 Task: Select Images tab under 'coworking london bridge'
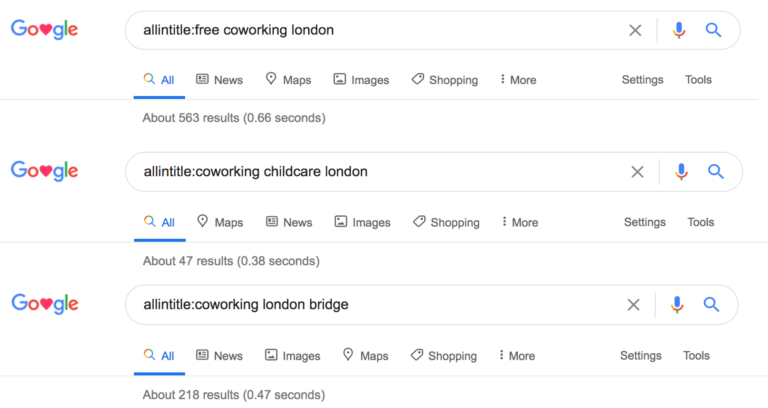tap(292, 356)
